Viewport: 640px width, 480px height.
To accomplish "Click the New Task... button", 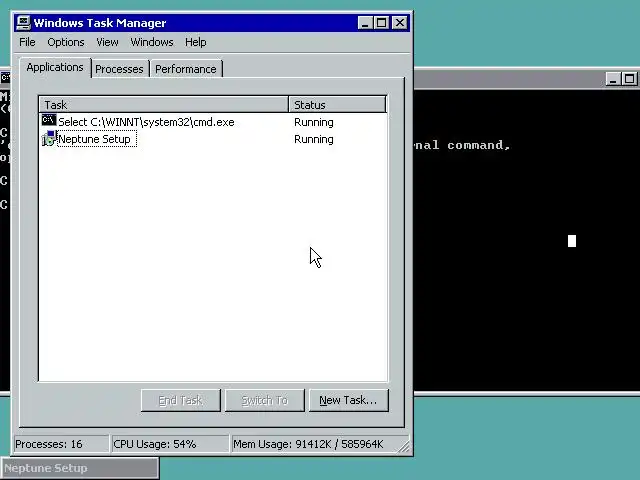I will (349, 400).
